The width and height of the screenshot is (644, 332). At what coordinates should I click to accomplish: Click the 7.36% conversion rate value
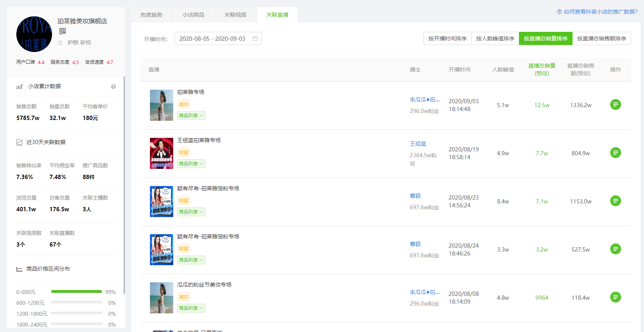click(x=25, y=177)
